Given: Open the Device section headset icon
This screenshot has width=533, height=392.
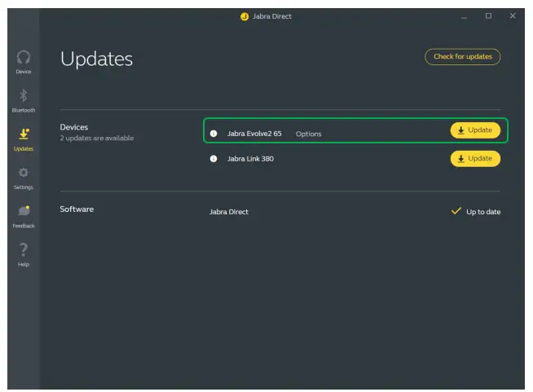Looking at the screenshot, I should (24, 58).
